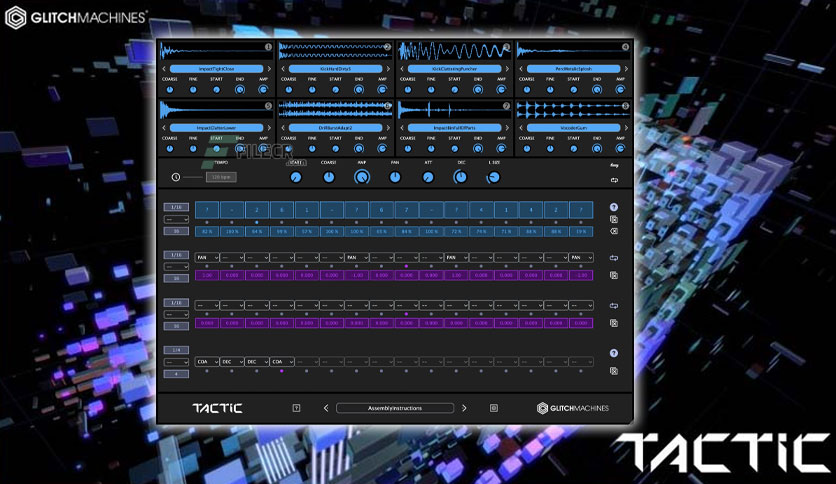
Task: Click the loop icon at the right of the global knobs
Action: (614, 180)
